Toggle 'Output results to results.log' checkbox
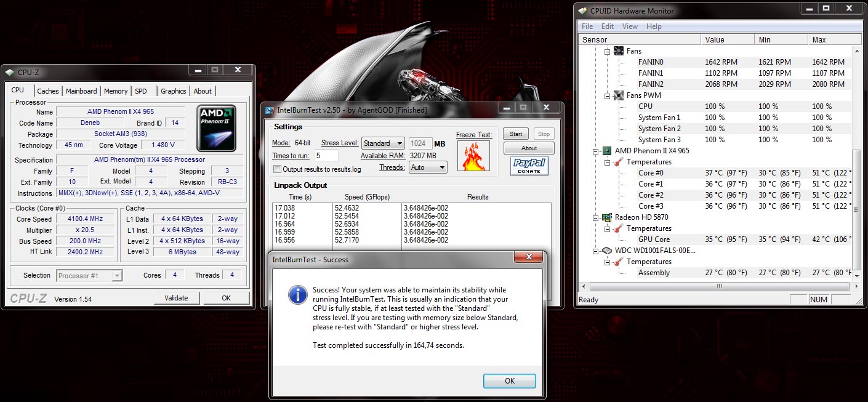Viewport: 868px width, 402px height. coord(277,169)
